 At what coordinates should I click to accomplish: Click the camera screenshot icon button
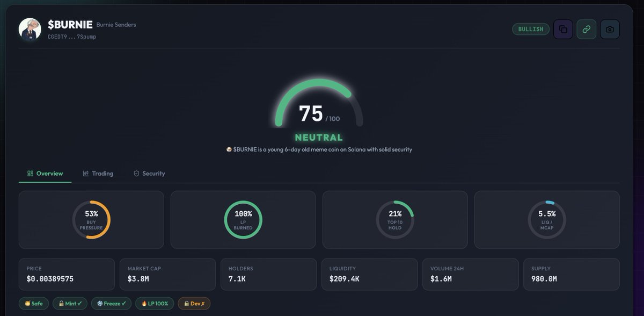[610, 29]
